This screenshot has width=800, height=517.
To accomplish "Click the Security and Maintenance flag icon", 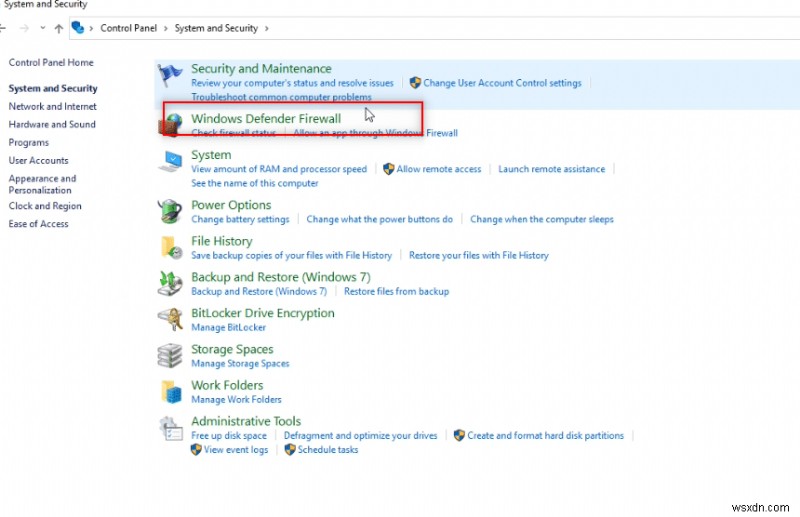I will pyautogui.click(x=171, y=75).
